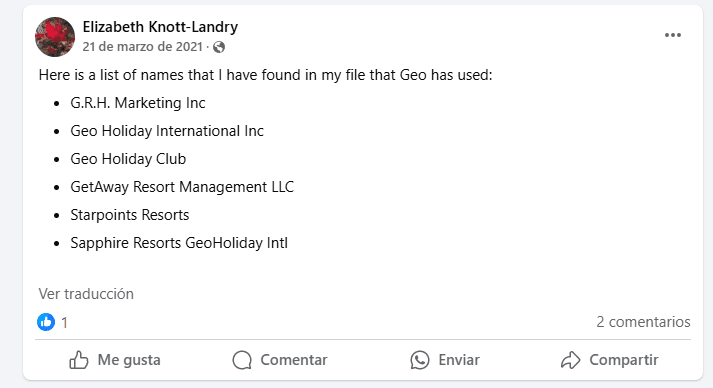Viewport: 713px width, 388px height.
Task: Open Elizabeth Knott-Landry's profile picture
Action: 55,37
